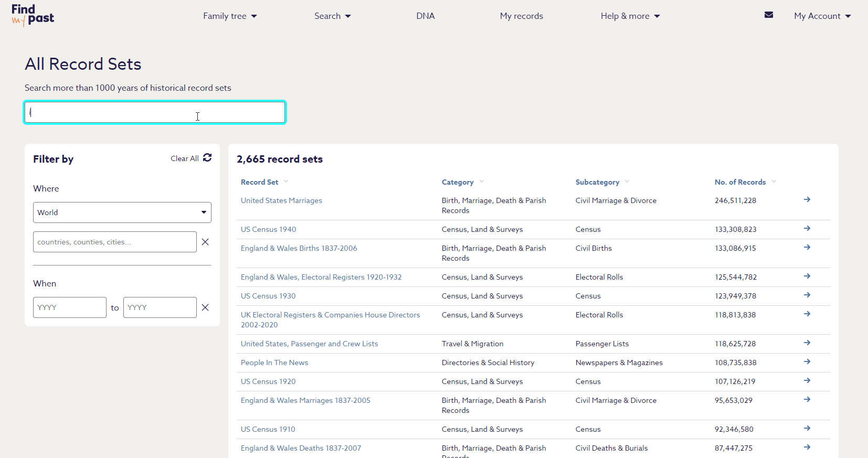868x458 pixels.
Task: Open the DNA menu item
Action: click(425, 16)
